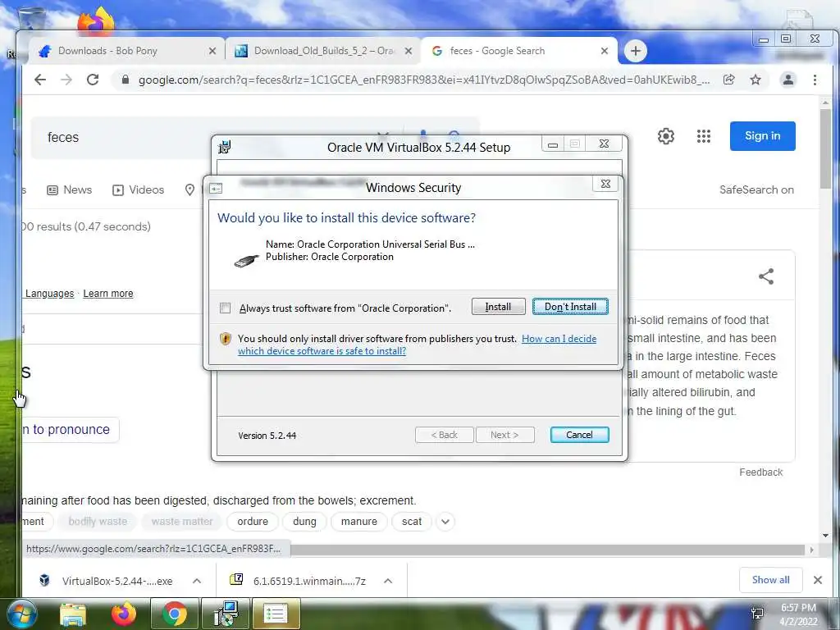This screenshot has height=630, width=840.
Task: Check Always trust software from Oracle Corporation
Action: click(x=225, y=308)
